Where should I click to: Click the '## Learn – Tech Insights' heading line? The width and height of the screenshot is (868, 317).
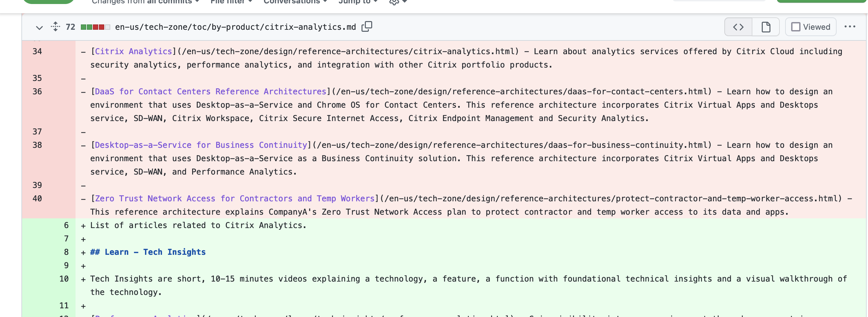(x=148, y=252)
